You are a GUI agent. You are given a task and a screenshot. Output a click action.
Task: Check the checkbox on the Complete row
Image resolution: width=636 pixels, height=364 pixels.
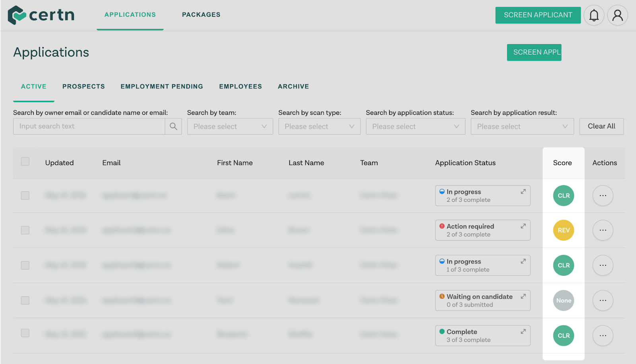click(x=25, y=334)
